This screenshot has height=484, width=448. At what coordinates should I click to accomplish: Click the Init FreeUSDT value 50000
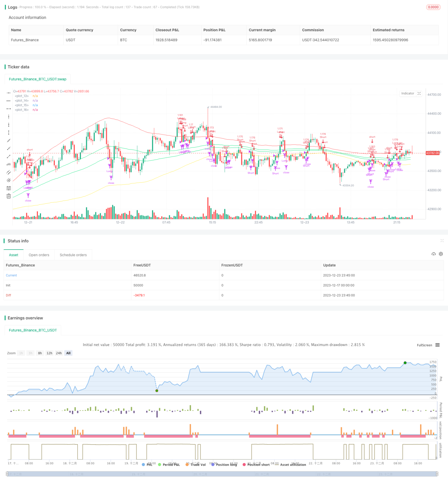138,285
